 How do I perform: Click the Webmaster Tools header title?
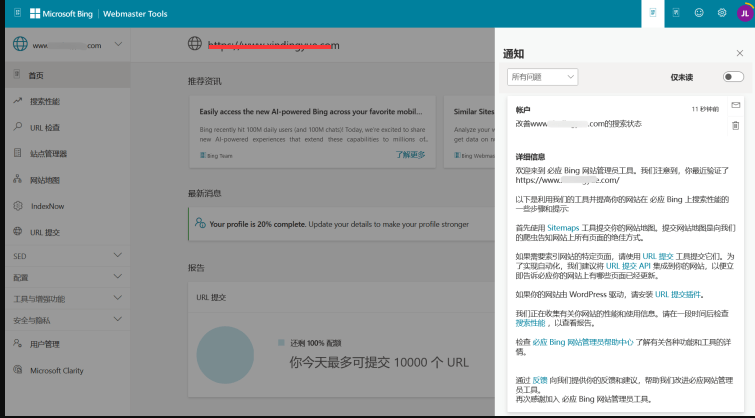(135, 14)
